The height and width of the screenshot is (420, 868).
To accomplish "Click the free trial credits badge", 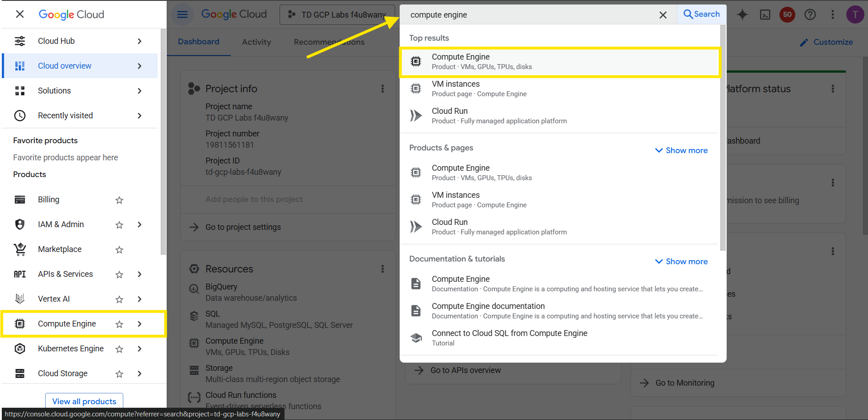I will click(787, 14).
